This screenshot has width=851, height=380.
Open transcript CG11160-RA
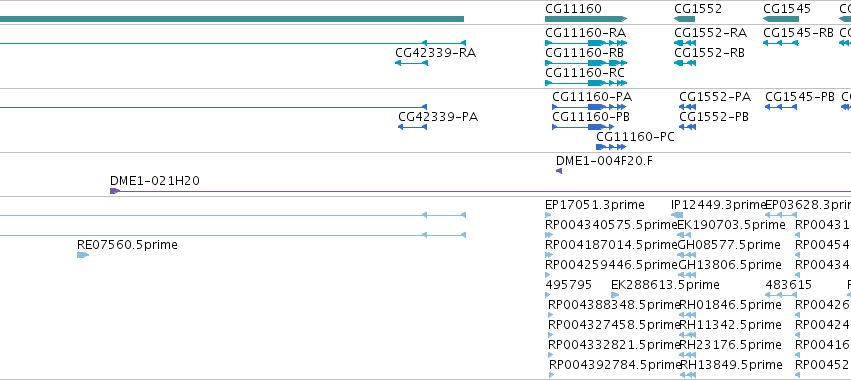coord(585,33)
